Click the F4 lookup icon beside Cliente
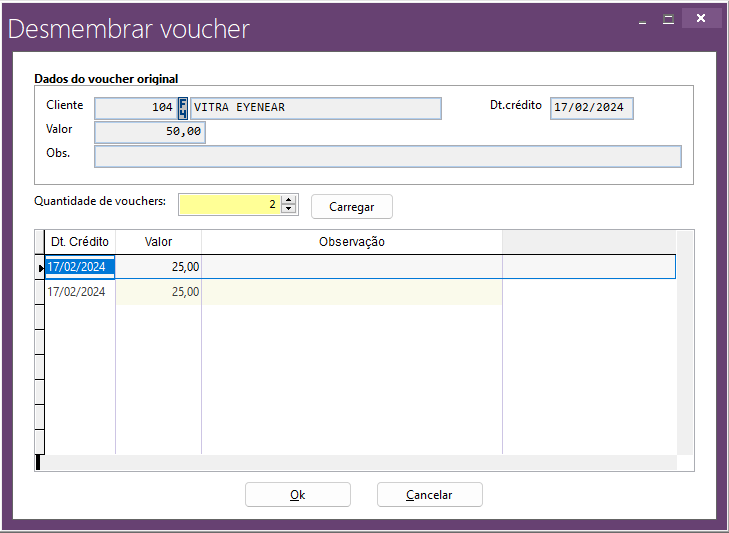729x533 pixels. (183, 108)
